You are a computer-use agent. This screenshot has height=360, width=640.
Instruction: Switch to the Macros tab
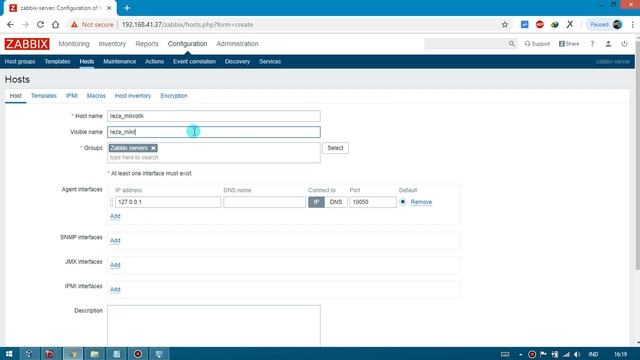tap(96, 96)
